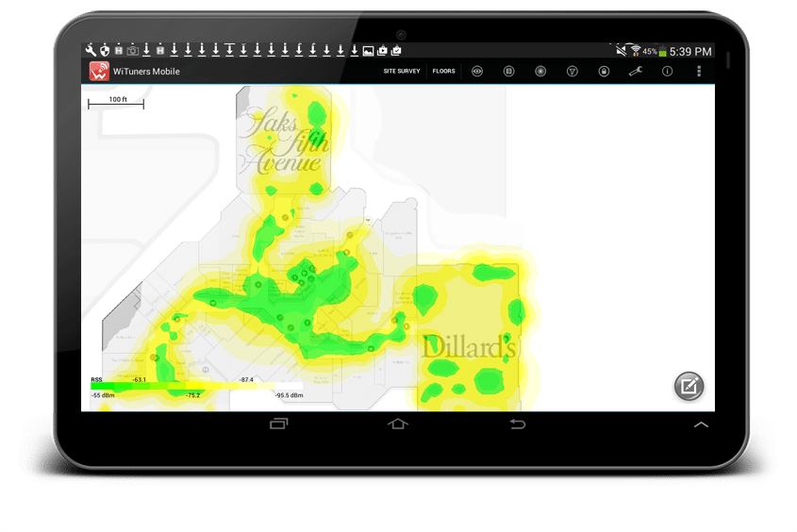Screen dimensions: 797x532
Task: Tap the Play Store bag with play triangle
Action: [382, 50]
